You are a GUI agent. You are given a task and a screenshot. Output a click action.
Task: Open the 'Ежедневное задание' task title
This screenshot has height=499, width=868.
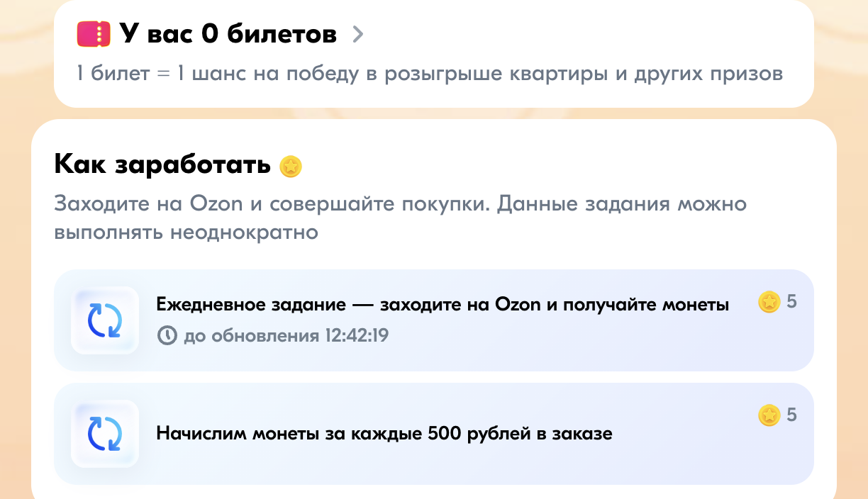(443, 305)
